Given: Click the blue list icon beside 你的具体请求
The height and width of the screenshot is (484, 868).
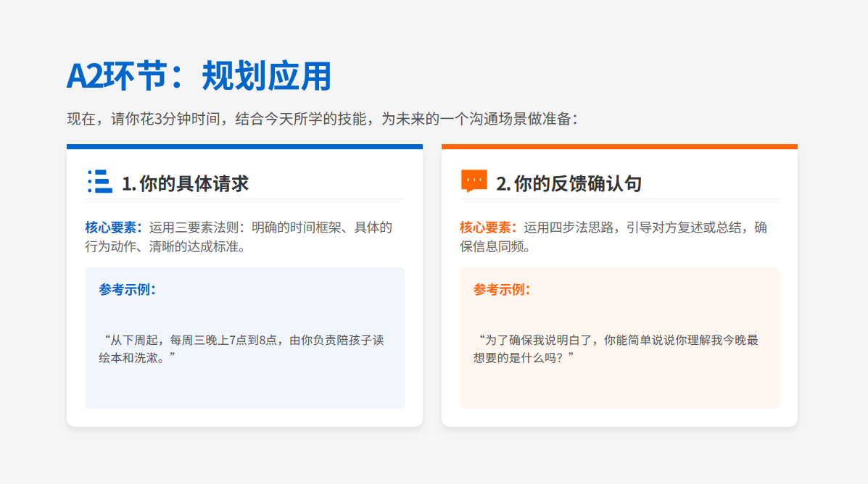Looking at the screenshot, I should pos(99,182).
